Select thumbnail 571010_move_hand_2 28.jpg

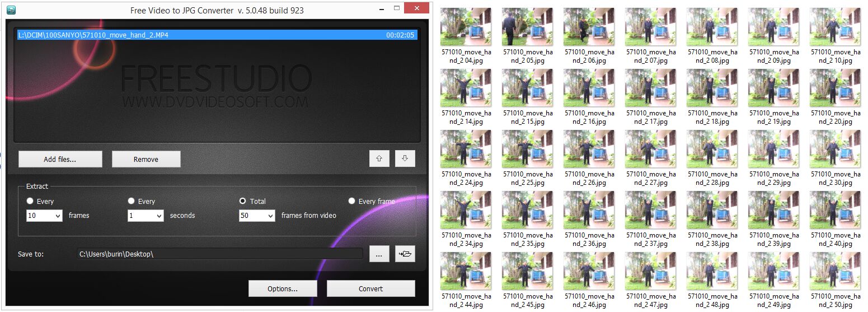(x=712, y=149)
